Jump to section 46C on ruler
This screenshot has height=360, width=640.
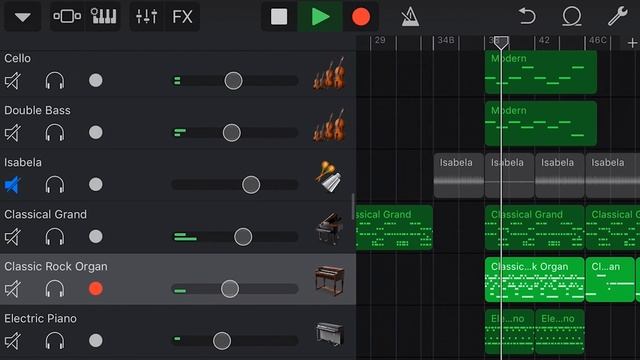click(x=598, y=40)
